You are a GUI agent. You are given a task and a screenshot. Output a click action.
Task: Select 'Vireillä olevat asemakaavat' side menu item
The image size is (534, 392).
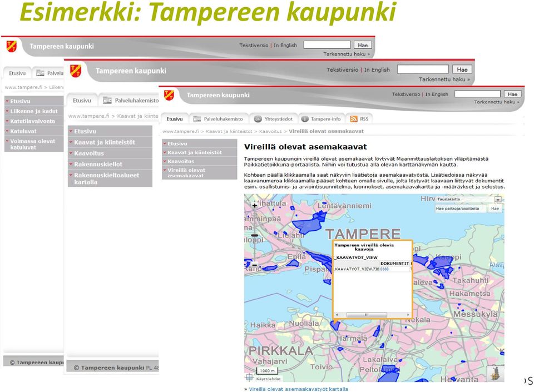point(200,172)
